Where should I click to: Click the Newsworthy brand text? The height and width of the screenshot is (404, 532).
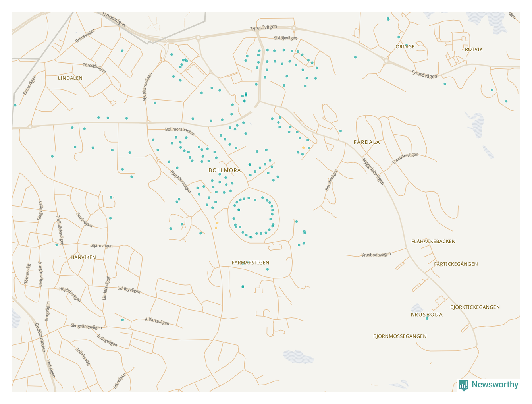click(495, 385)
